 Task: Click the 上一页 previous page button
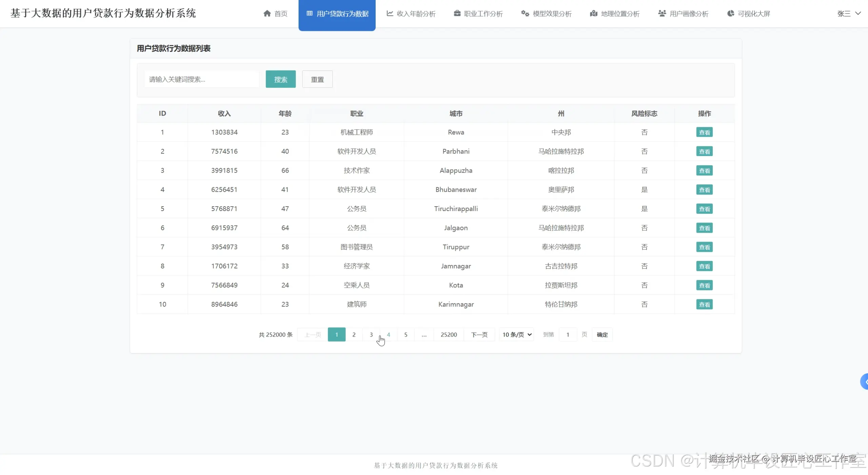313,335
